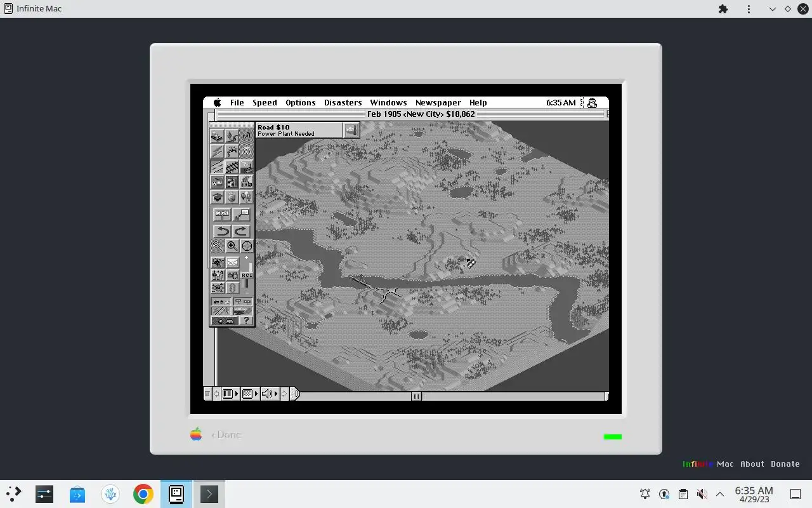Open Chrome from the taskbar
The height and width of the screenshot is (508, 812).
click(x=143, y=494)
